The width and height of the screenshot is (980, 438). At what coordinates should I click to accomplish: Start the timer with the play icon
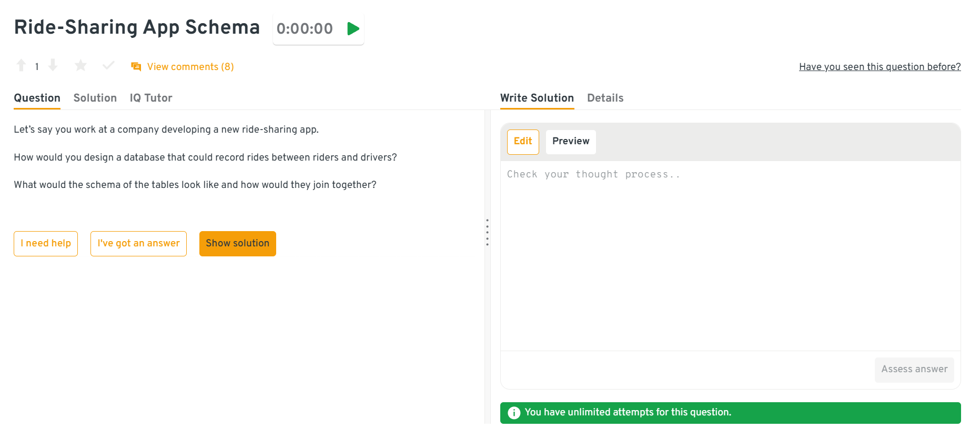tap(353, 28)
